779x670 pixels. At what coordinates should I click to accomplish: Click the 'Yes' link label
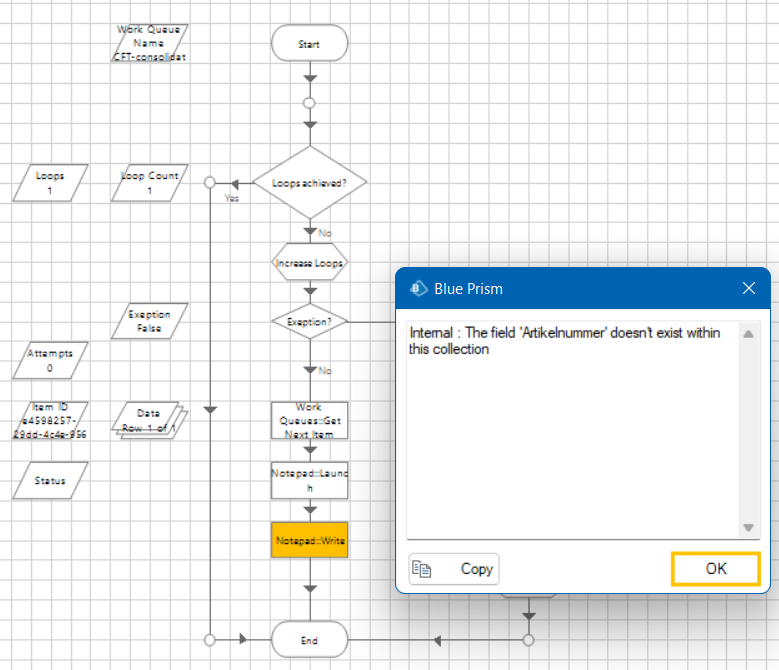(x=232, y=198)
